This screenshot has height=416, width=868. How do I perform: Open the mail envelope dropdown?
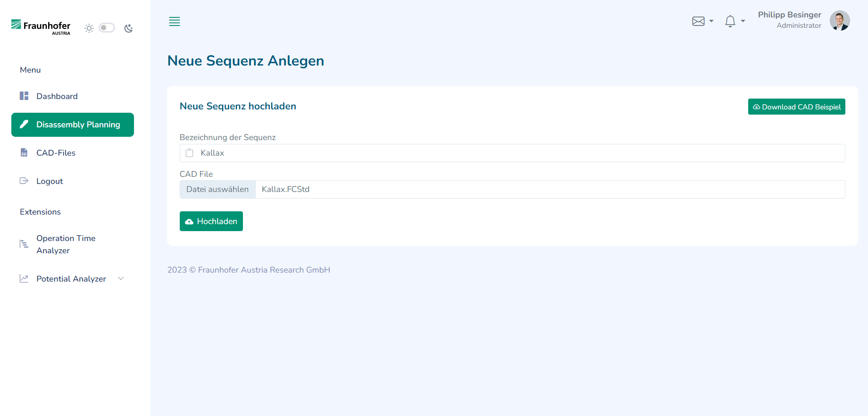tap(702, 21)
